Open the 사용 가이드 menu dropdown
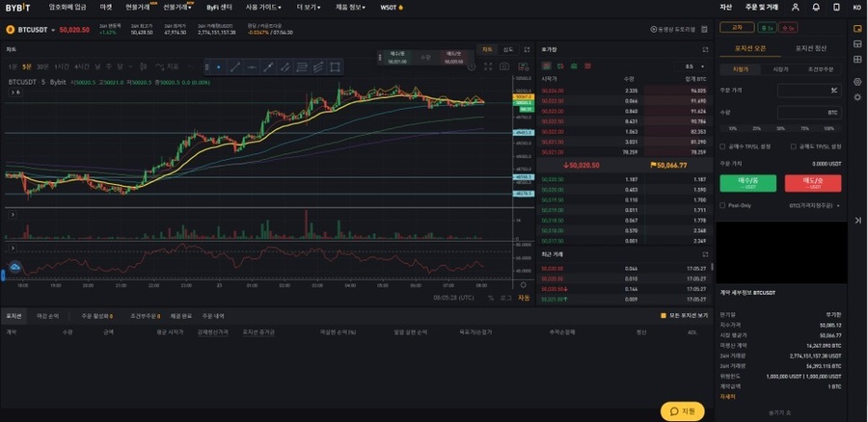 (263, 7)
